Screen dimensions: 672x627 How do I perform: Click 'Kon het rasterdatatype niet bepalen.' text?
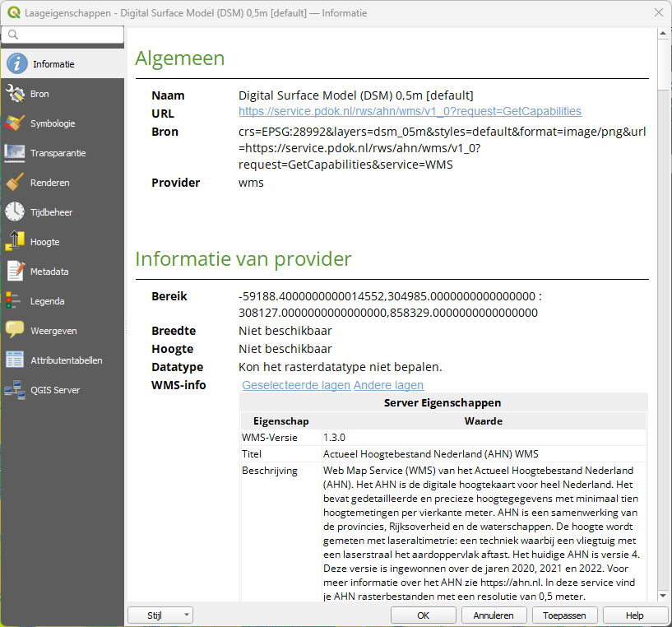click(340, 367)
